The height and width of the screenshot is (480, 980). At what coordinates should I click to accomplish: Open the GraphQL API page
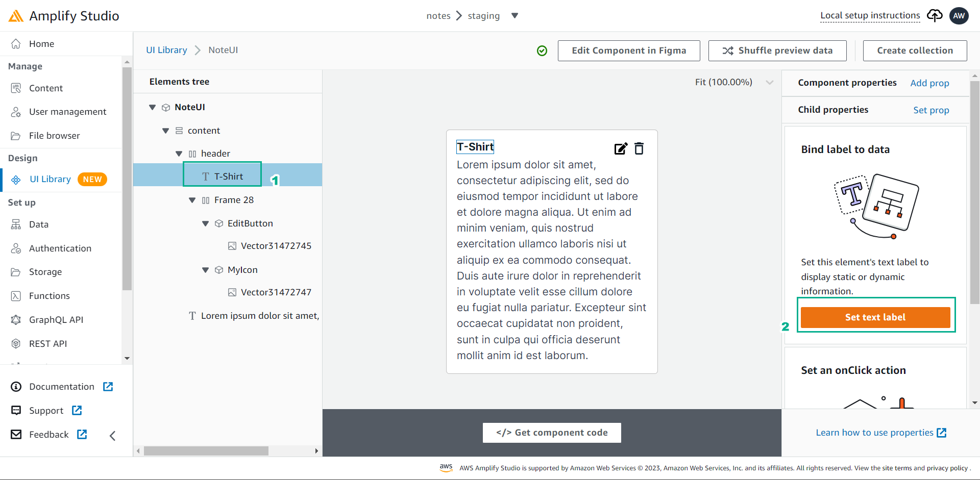[56, 320]
